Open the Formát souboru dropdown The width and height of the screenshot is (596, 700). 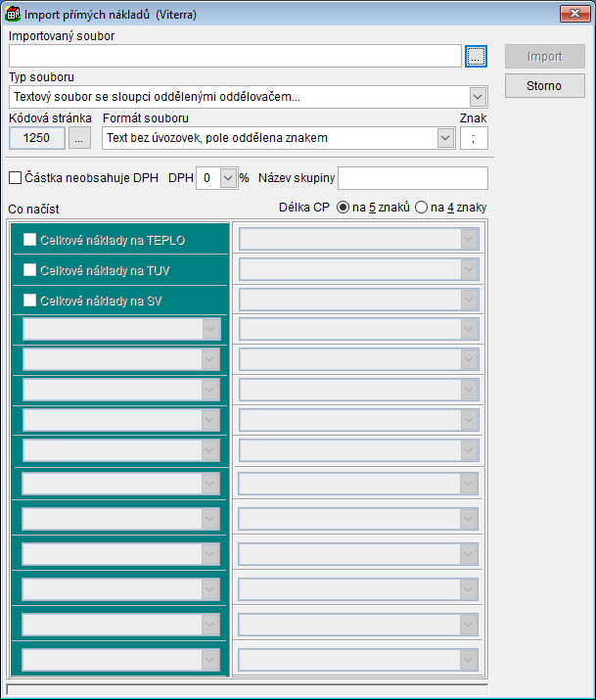[445, 138]
